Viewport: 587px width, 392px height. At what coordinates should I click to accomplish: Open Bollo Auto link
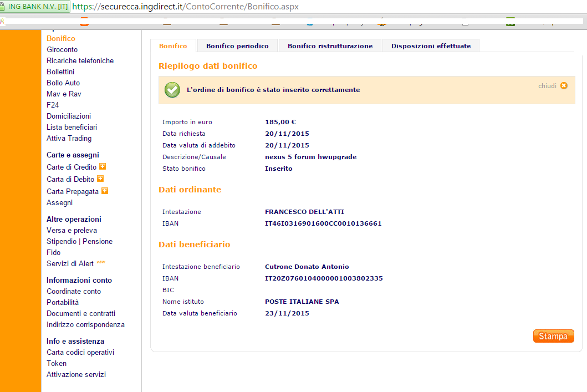(63, 83)
